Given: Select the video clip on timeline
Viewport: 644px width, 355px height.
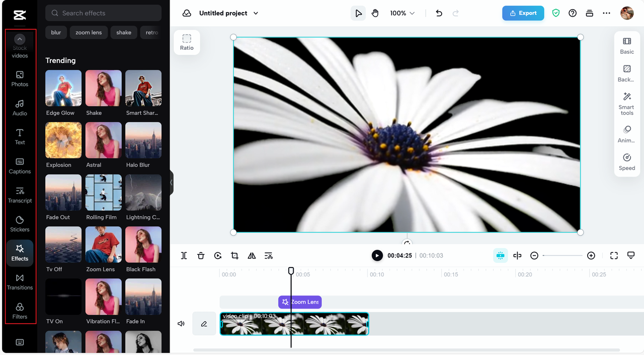Looking at the screenshot, I should [294, 324].
